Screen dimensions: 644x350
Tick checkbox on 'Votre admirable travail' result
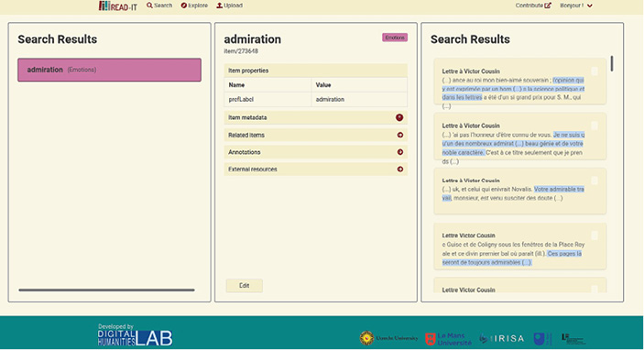pyautogui.click(x=594, y=180)
